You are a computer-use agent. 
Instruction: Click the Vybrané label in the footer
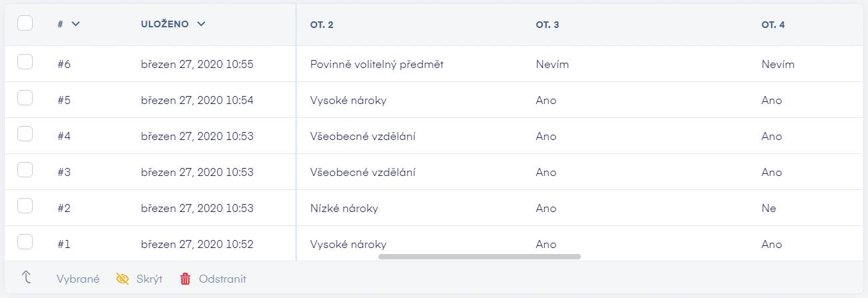tap(78, 279)
